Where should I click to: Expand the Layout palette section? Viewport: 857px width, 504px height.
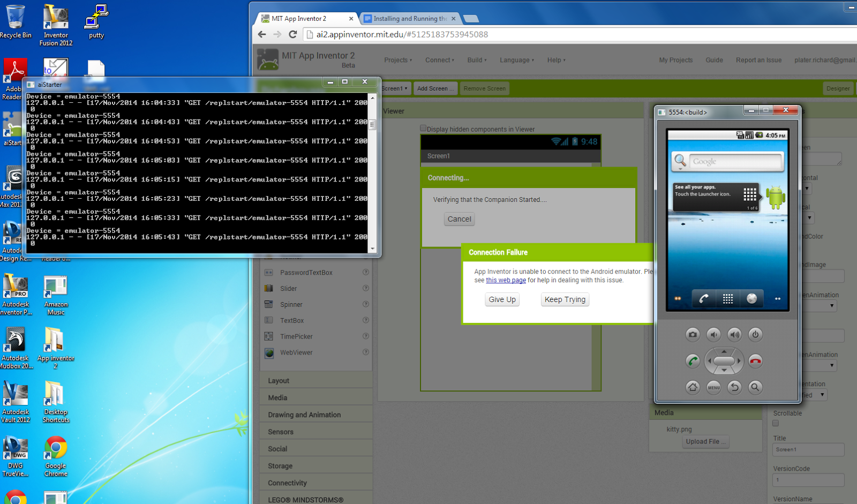(316, 381)
